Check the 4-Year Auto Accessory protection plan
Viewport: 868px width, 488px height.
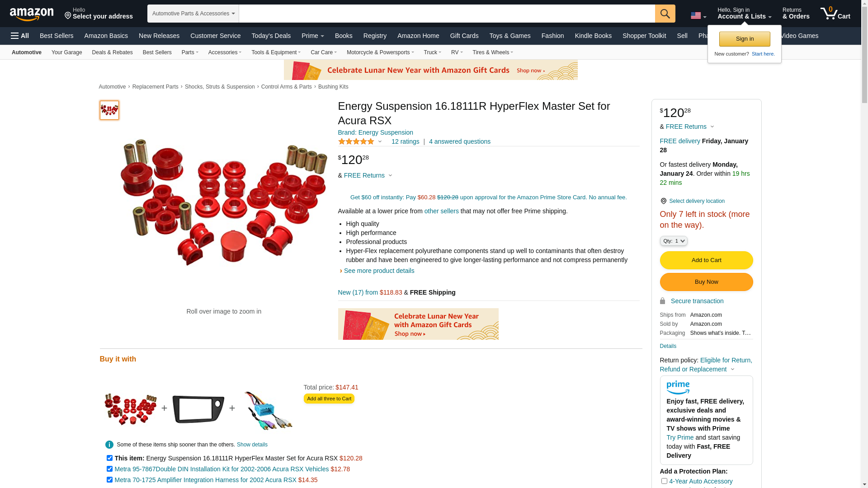664,481
